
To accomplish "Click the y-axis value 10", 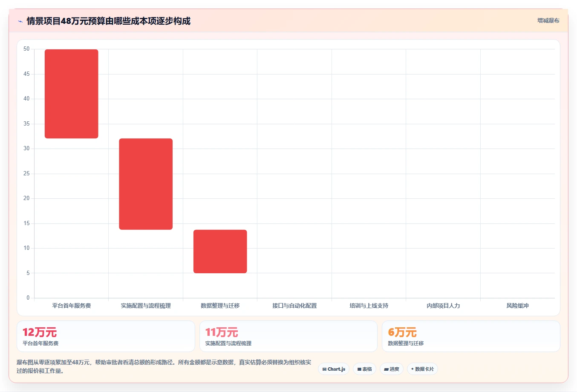I will (26, 248).
